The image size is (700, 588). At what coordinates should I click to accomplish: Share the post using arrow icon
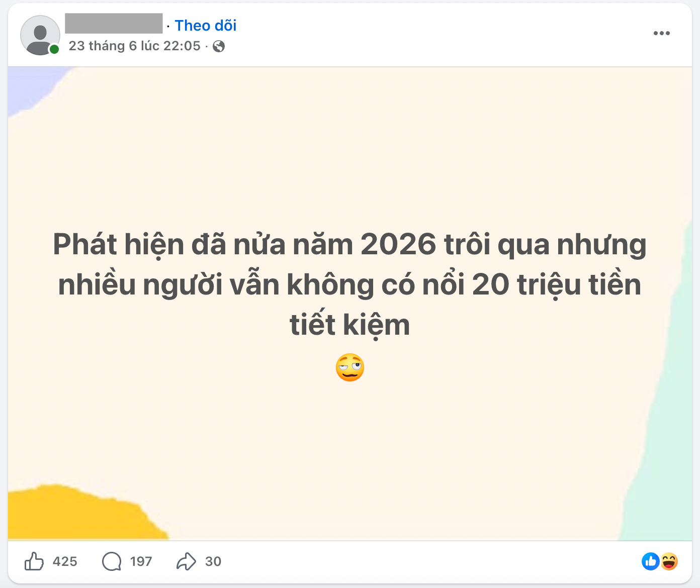(x=186, y=561)
